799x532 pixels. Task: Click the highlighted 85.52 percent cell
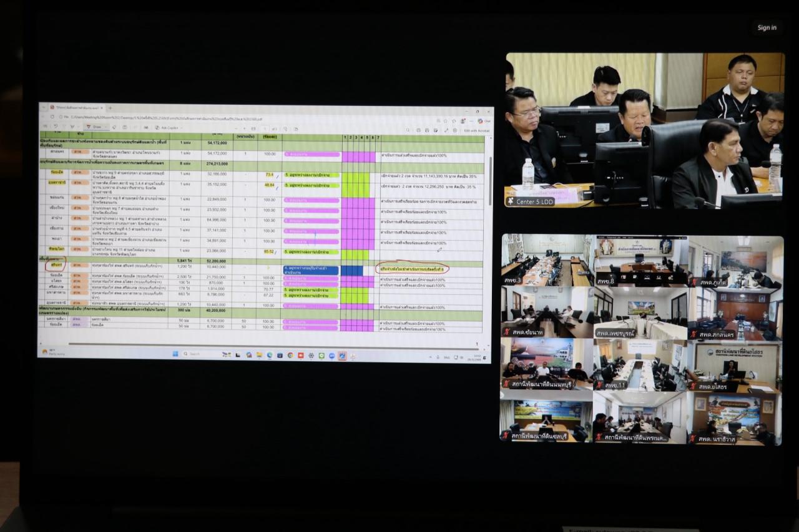tap(270, 252)
